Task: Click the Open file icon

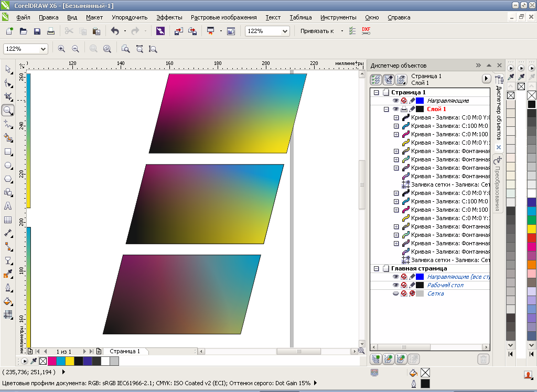Action: coord(23,31)
